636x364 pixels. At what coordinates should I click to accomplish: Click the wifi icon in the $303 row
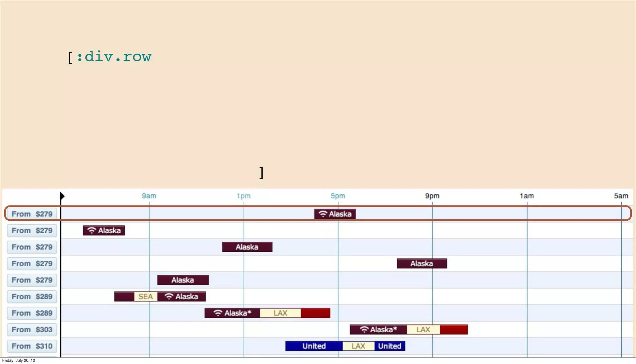(x=364, y=330)
